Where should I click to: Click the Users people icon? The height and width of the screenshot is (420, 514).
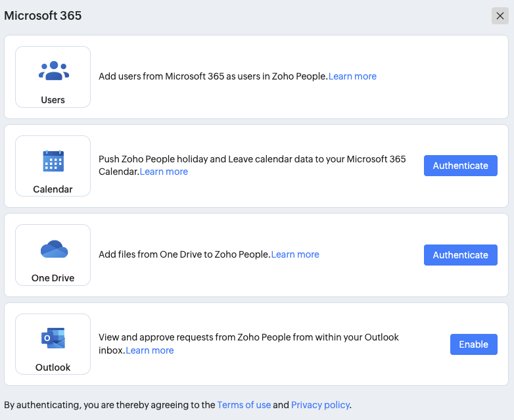(53, 71)
